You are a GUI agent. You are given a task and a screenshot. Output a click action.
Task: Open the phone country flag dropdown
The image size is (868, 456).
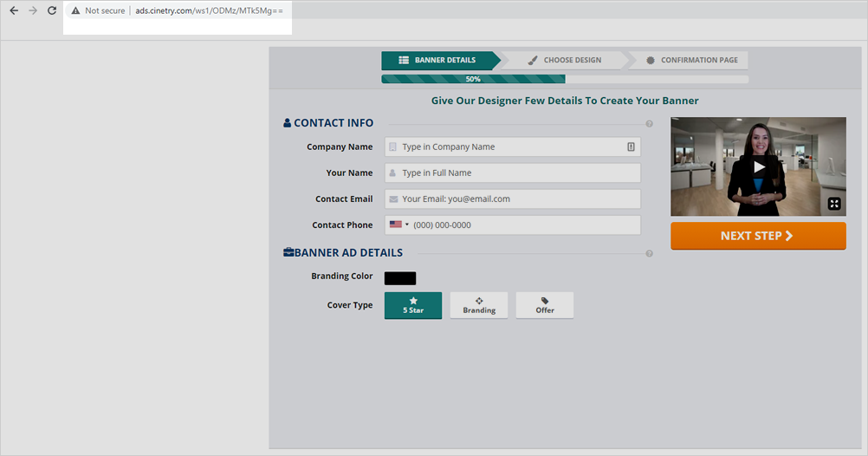(399, 225)
